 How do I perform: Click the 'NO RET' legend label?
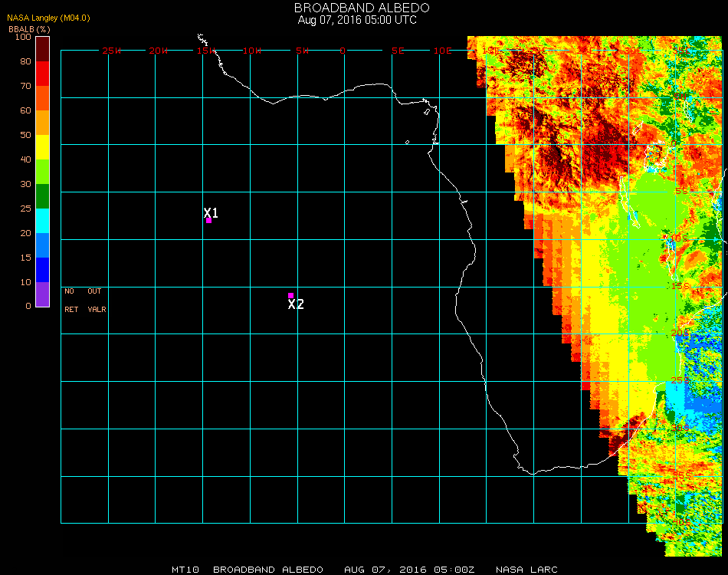pyautogui.click(x=71, y=300)
